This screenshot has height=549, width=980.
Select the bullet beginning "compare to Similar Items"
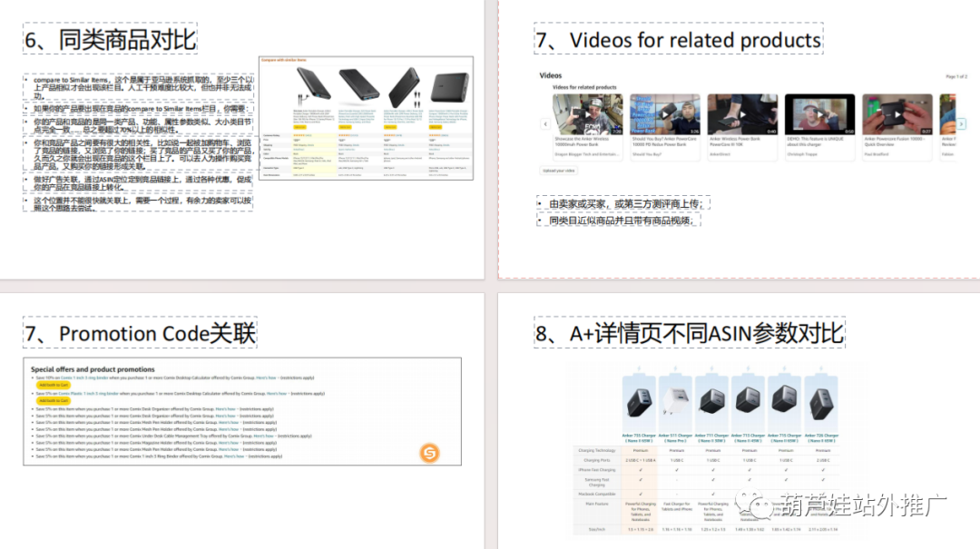(x=140, y=87)
